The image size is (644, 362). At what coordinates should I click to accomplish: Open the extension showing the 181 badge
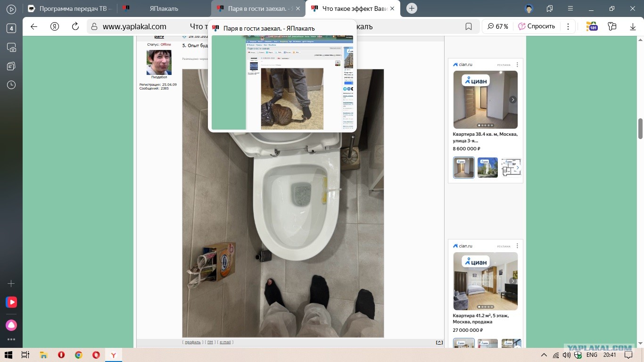592,26
